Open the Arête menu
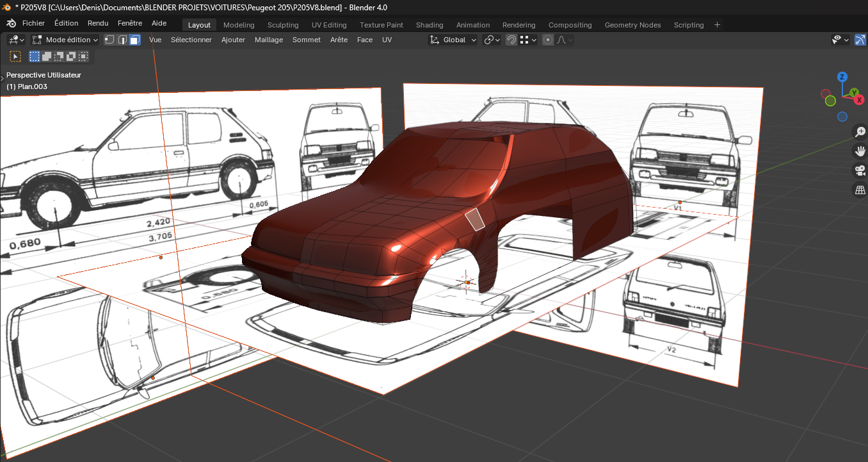 point(339,40)
